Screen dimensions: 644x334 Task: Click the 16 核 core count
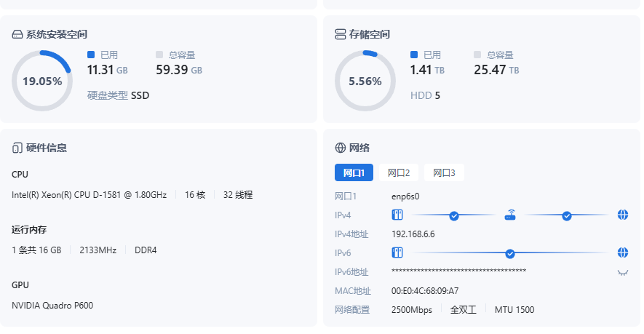point(195,195)
